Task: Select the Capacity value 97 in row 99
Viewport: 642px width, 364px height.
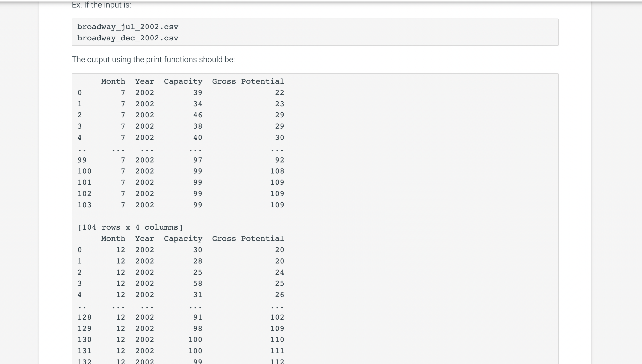Action: (198, 160)
